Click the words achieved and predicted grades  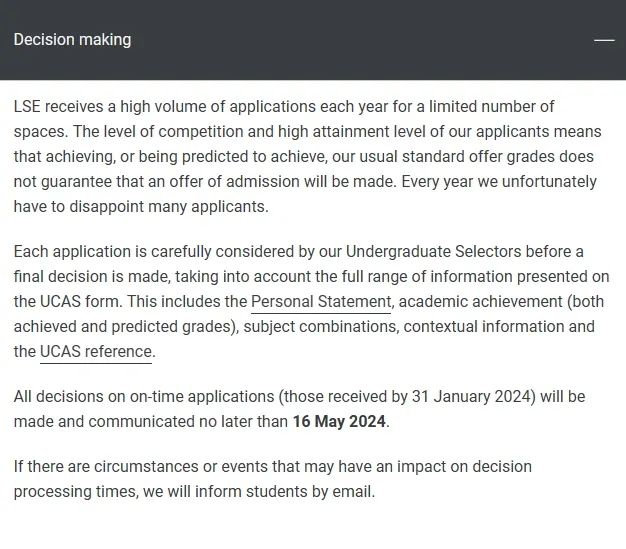tap(123, 327)
